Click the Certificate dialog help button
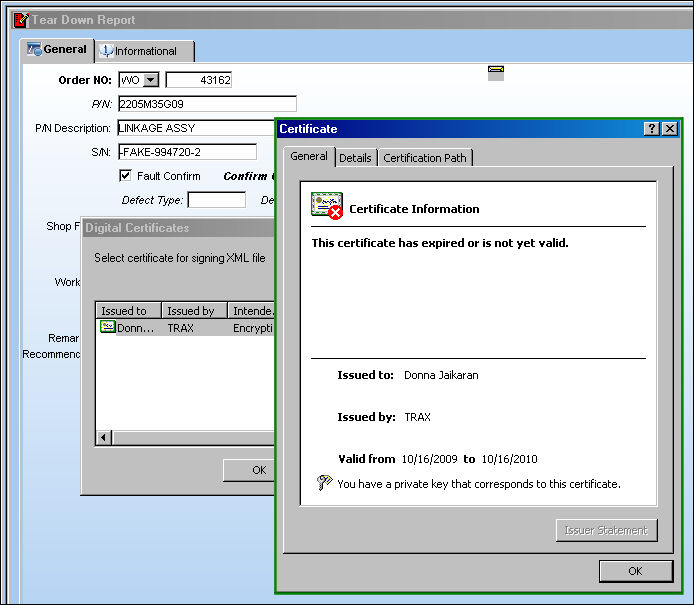 point(652,129)
